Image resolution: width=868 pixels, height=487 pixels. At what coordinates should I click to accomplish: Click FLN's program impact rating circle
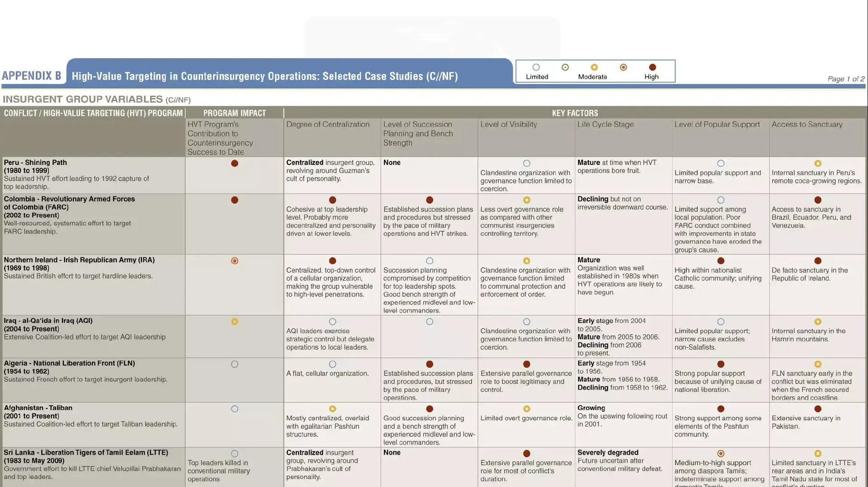(235, 364)
